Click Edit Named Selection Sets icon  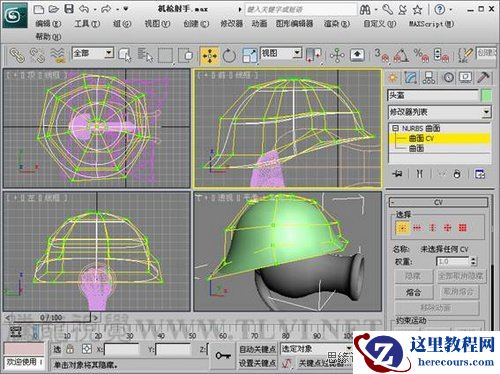pyautogui.click(x=465, y=55)
